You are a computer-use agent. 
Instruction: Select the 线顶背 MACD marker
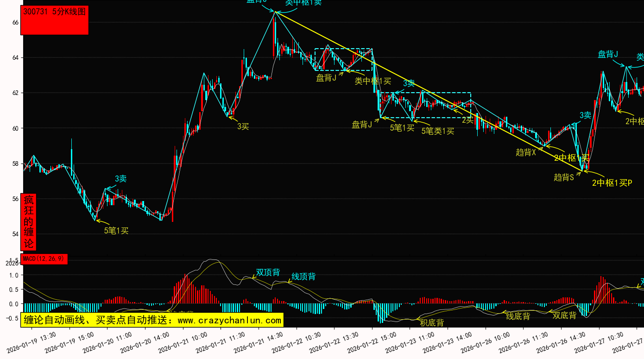(303, 277)
